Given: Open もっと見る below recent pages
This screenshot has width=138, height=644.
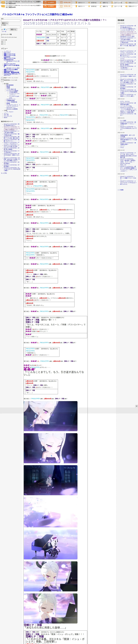Looking at the screenshot, I should coord(4,173).
